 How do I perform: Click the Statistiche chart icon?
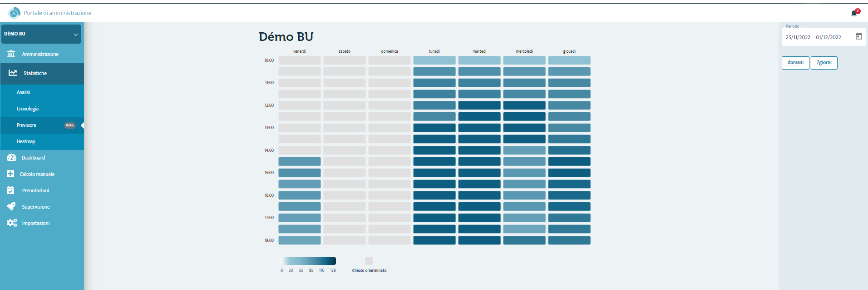(x=13, y=73)
